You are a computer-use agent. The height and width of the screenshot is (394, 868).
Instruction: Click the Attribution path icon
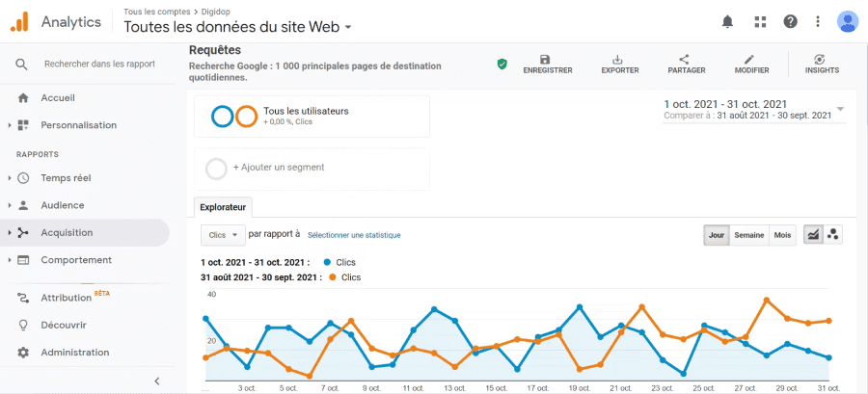23,298
